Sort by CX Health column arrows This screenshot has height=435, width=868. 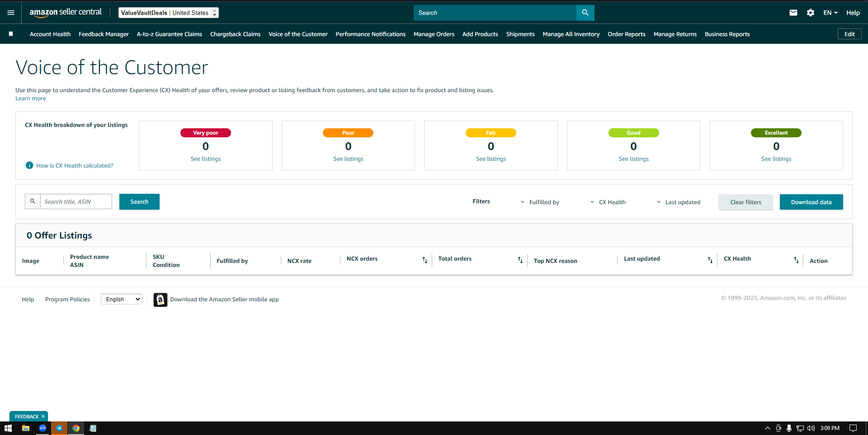(x=796, y=260)
